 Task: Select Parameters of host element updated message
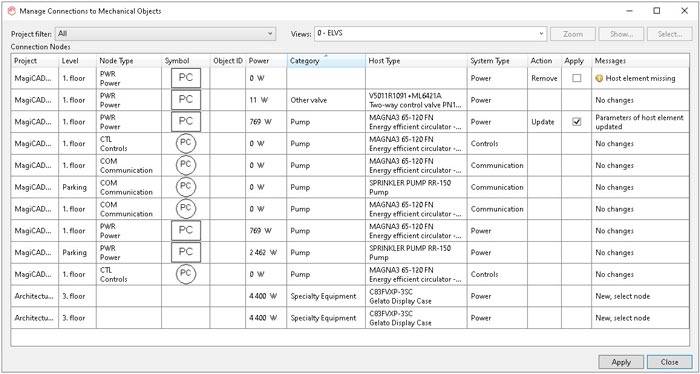[639, 122]
